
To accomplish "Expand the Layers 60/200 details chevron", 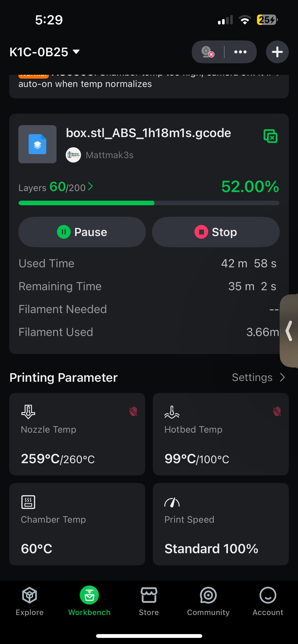I will coord(90,187).
